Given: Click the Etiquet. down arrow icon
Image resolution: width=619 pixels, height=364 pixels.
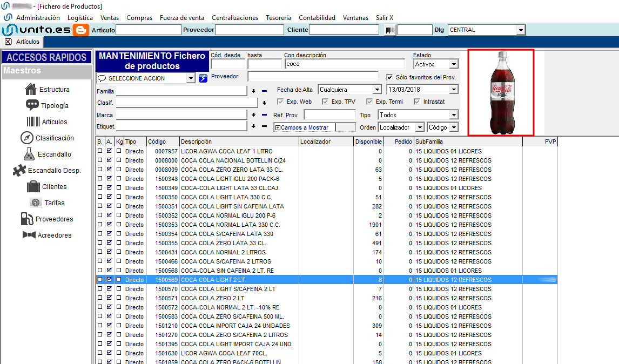Looking at the screenshot, I should coord(253,126).
